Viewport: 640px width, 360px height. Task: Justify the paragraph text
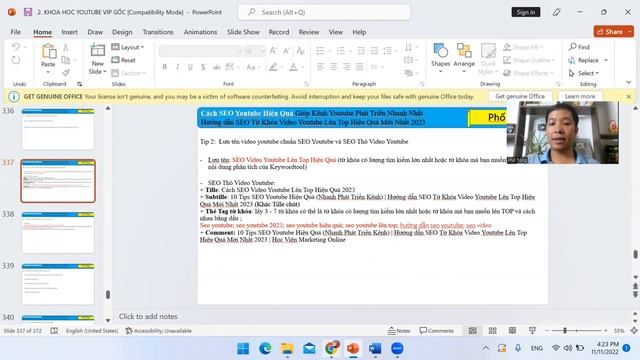[360, 67]
